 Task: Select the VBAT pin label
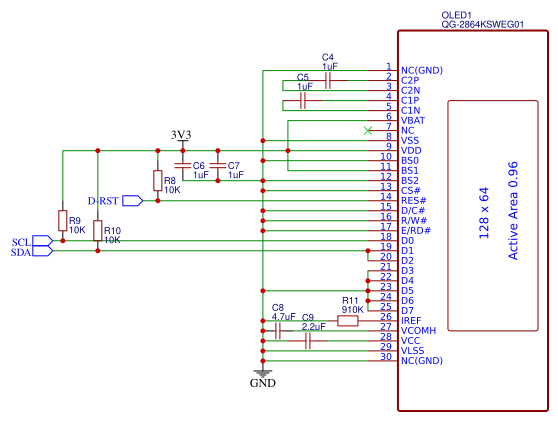point(413,120)
